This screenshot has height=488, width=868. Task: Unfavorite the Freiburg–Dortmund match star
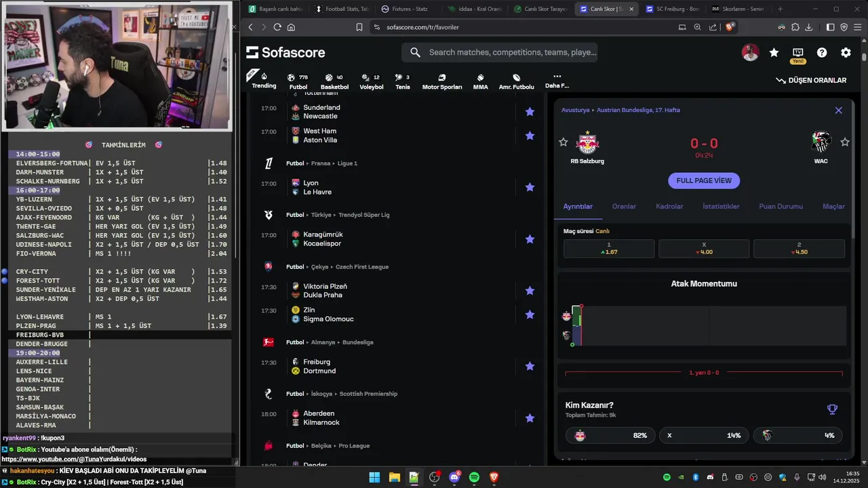(530, 366)
